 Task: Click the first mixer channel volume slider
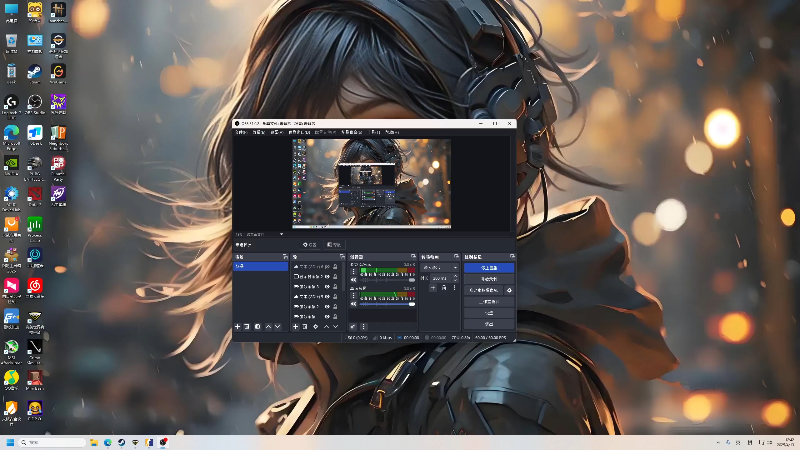(387, 280)
